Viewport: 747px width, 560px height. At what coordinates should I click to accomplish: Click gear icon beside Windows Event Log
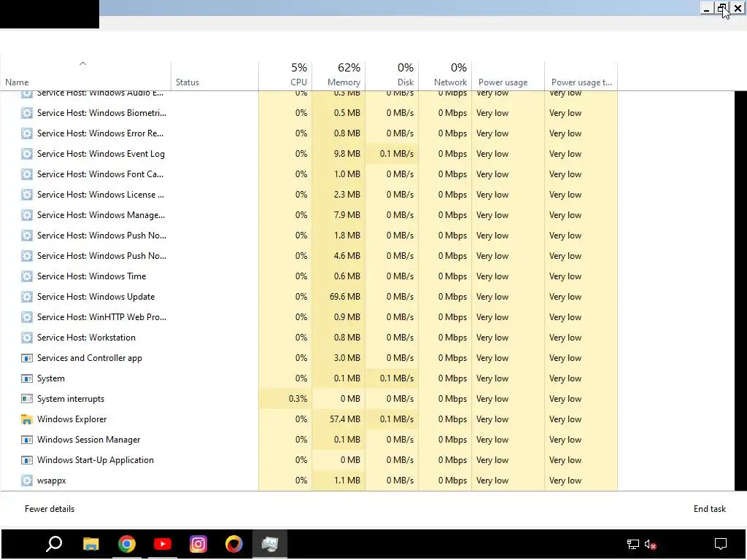pos(27,154)
